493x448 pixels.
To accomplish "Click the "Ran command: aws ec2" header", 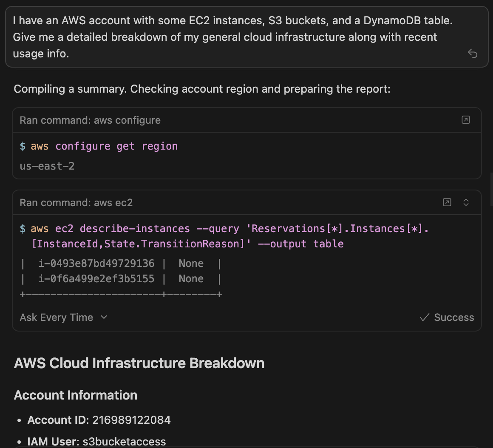I will [x=76, y=202].
